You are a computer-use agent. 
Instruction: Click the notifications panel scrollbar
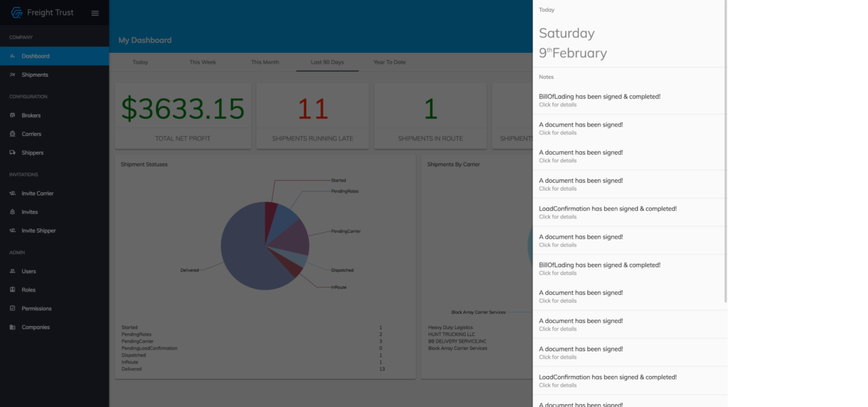(x=726, y=152)
